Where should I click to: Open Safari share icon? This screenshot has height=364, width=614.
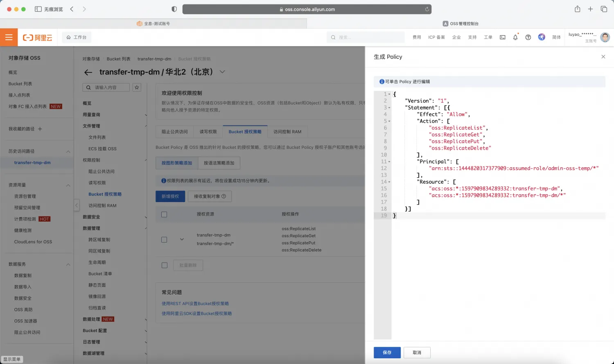pyautogui.click(x=577, y=9)
